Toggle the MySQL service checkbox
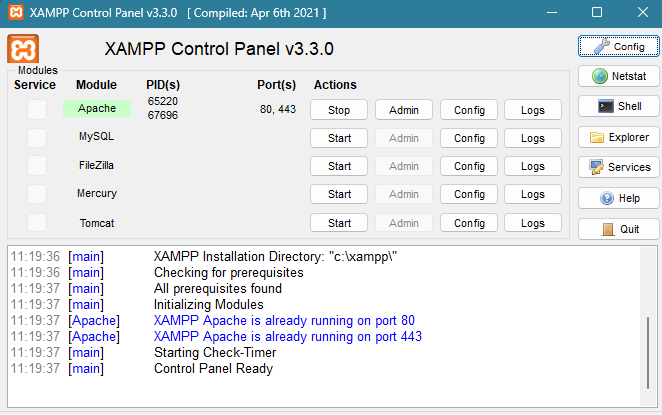This screenshot has width=662, height=415. click(37, 138)
